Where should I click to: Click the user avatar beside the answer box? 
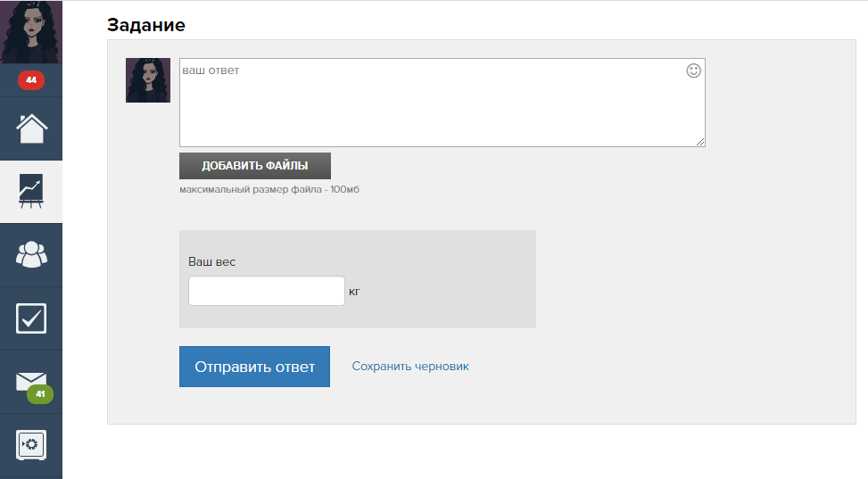(148, 80)
